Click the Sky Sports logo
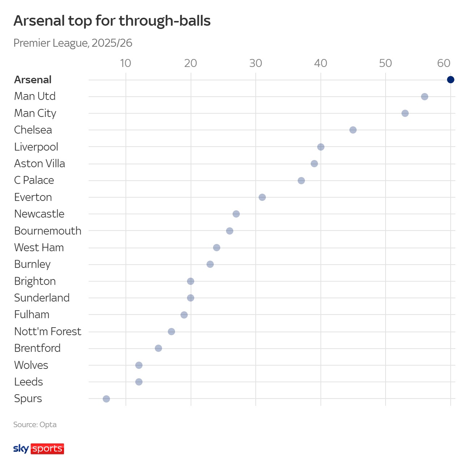Screen dimensions: 476x459 (x=39, y=449)
